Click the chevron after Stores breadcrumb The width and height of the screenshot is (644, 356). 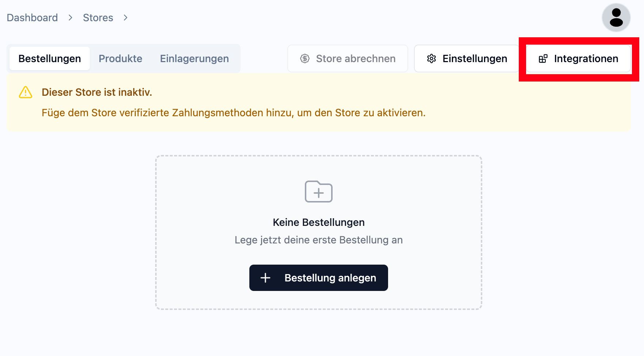pos(126,18)
